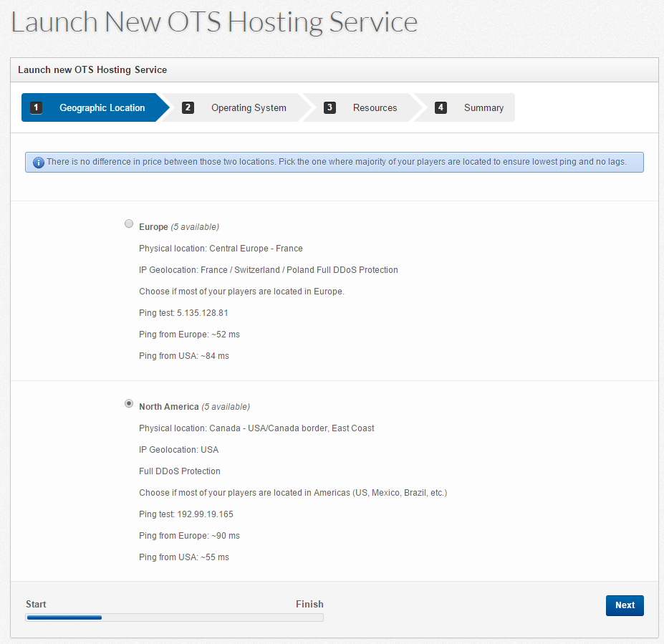664x644 pixels.
Task: Click Ping test 192.99.19.165 text
Action: pyautogui.click(x=186, y=514)
